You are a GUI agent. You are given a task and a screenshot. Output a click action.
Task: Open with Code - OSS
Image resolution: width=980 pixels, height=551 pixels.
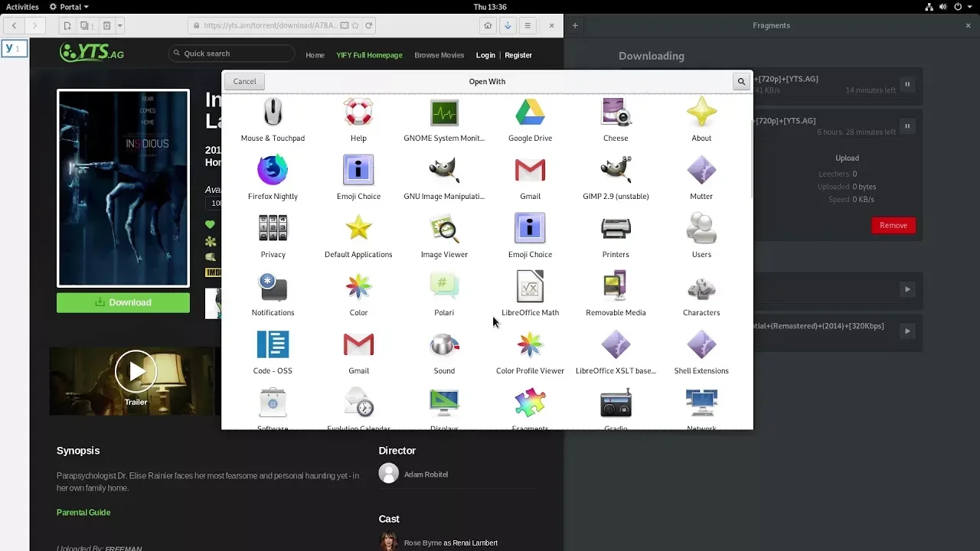[273, 346]
